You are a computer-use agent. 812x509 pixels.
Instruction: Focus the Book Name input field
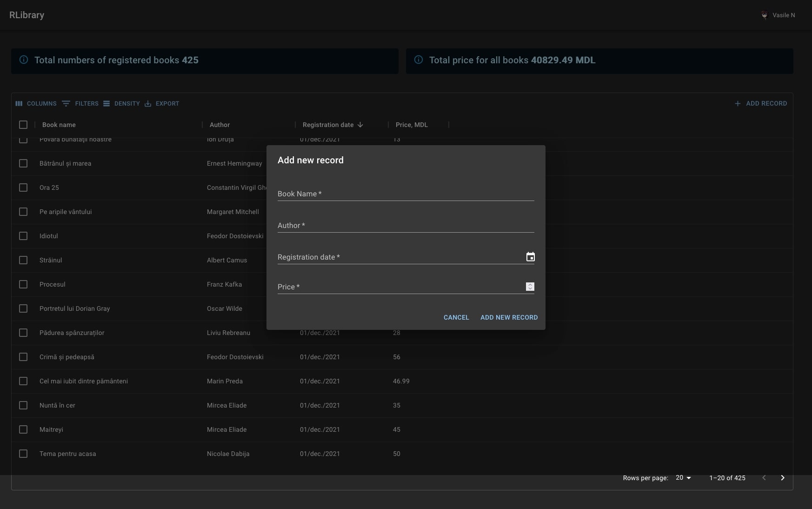[406, 194]
